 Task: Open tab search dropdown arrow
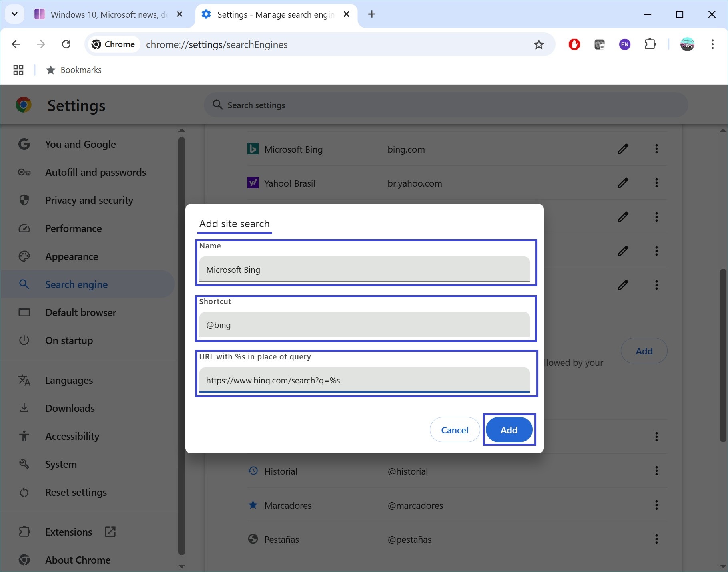click(15, 14)
